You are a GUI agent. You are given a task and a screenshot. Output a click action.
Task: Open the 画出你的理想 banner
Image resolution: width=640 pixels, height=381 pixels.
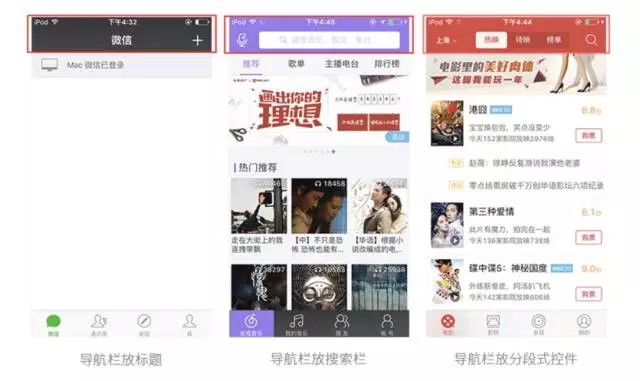click(319, 110)
